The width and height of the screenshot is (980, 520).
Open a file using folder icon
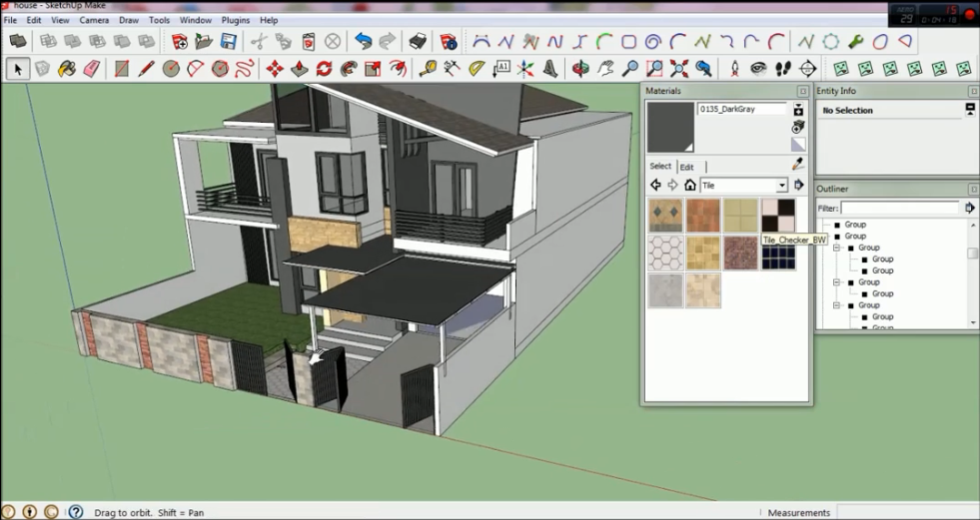pos(204,42)
